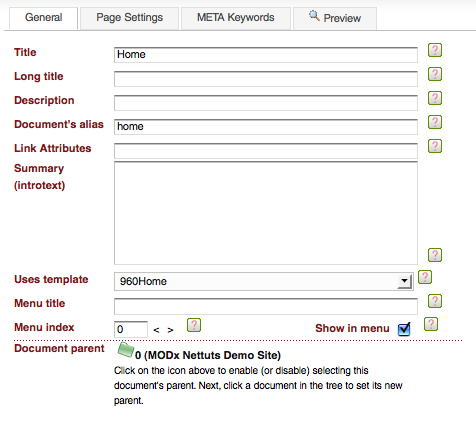Decrease the menu index with the left arrow

point(156,330)
